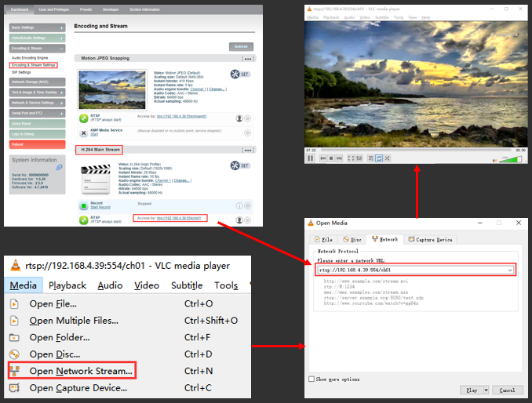The height and width of the screenshot is (403, 532).
Task: Click the SET icon for Motion JPEG Snapping
Action: 240,74
